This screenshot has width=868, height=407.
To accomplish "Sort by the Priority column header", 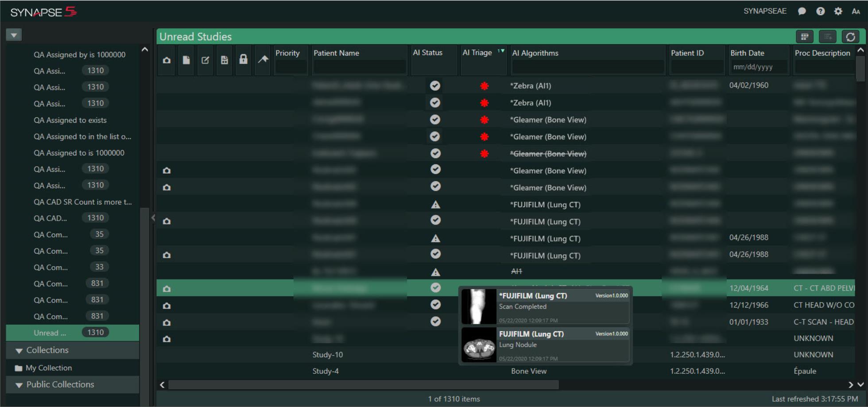I will (x=287, y=53).
